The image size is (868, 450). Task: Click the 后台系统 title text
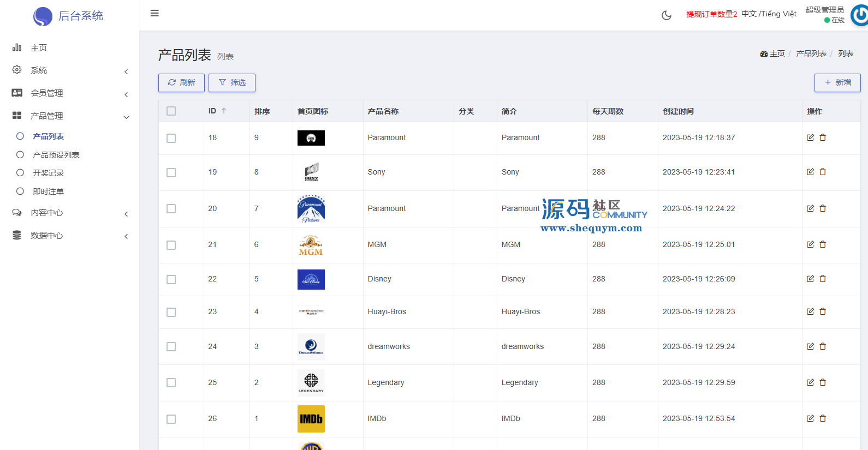81,16
